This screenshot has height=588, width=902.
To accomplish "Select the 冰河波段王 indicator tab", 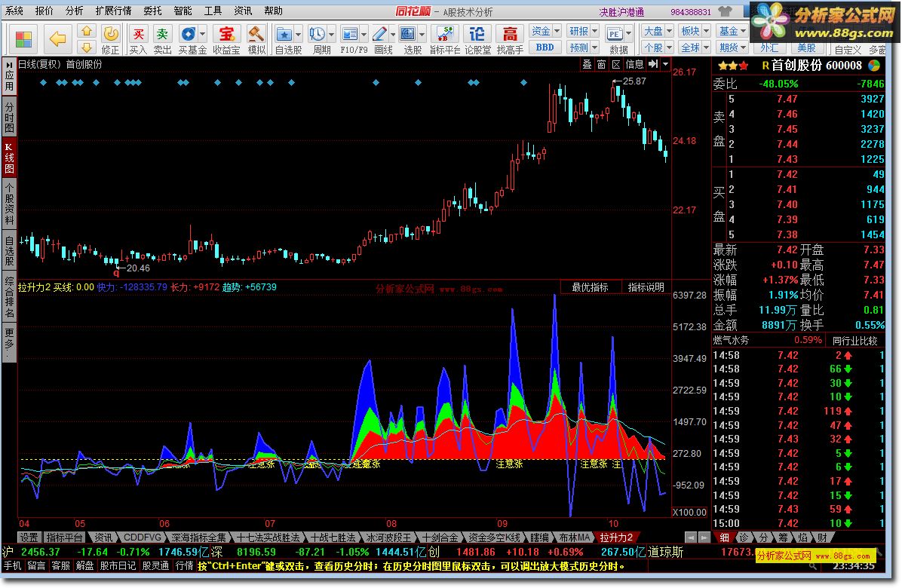I will click(x=389, y=538).
